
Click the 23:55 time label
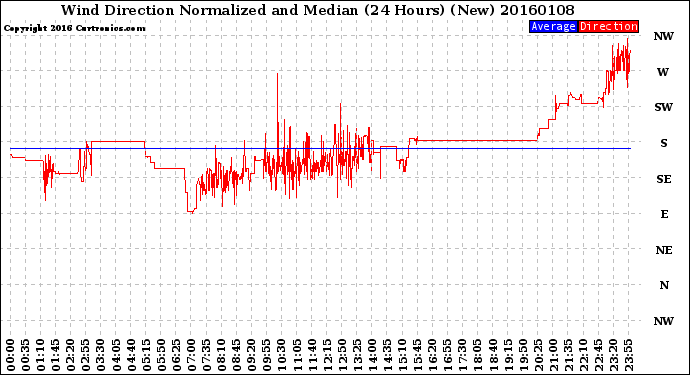[x=628, y=355]
